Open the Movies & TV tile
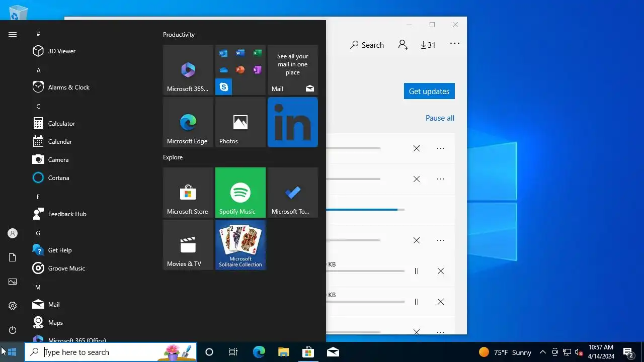 click(188, 245)
